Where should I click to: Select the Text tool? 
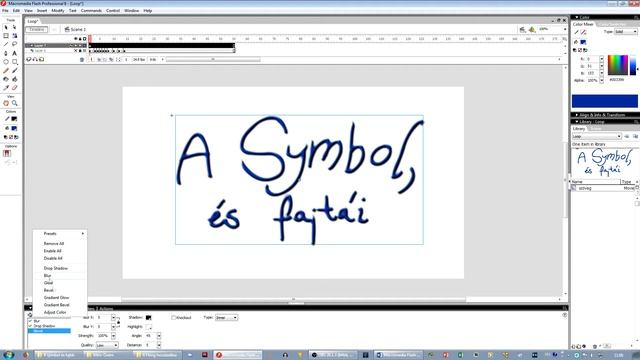(15, 53)
